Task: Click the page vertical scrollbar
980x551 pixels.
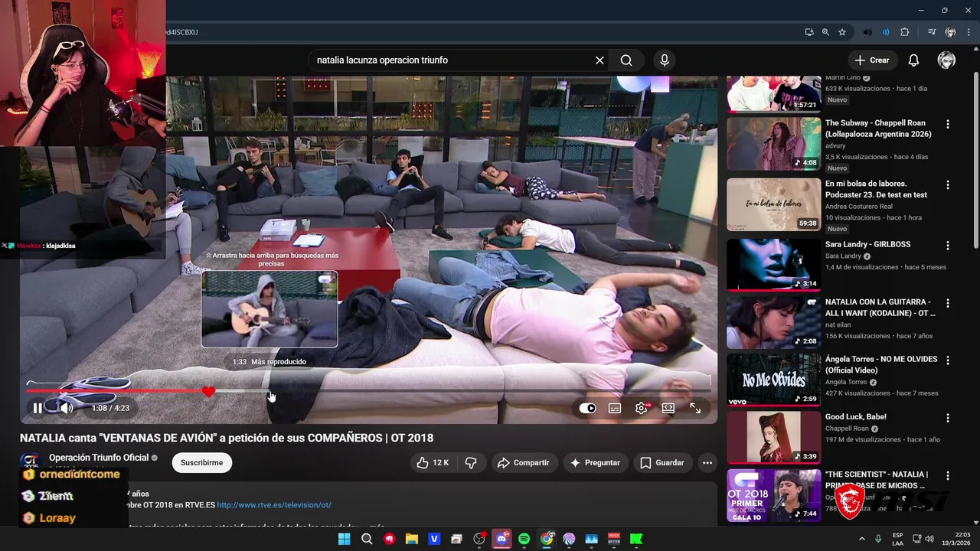Action: 975,161
